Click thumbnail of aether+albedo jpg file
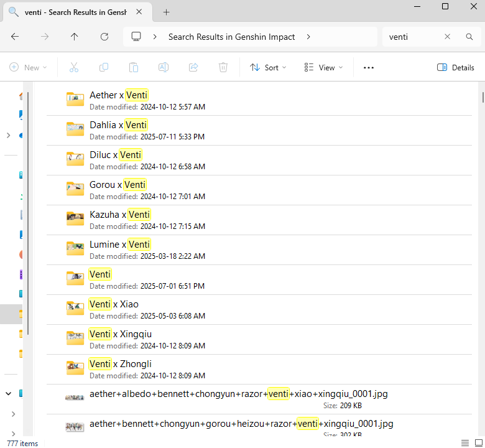The image size is (485, 448). (75, 398)
